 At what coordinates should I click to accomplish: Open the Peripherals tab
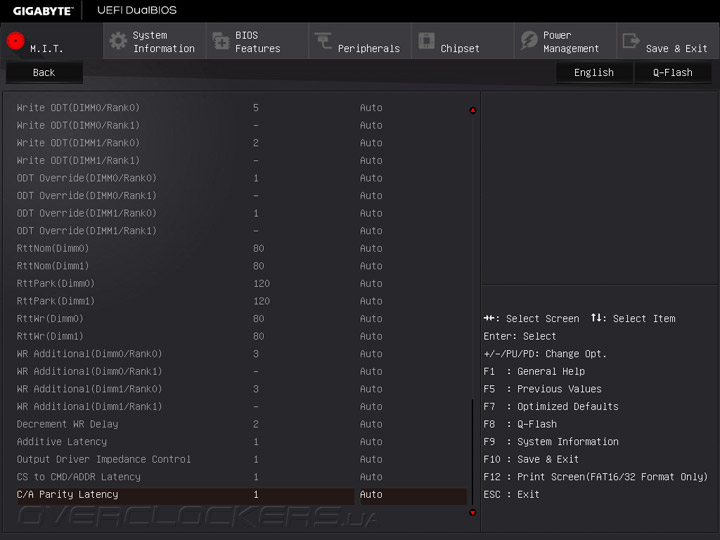(x=368, y=48)
